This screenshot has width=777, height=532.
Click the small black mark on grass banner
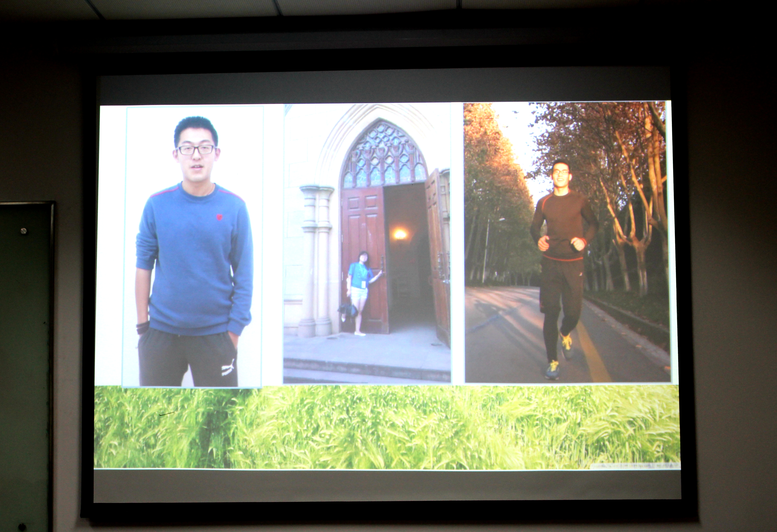click(167, 414)
